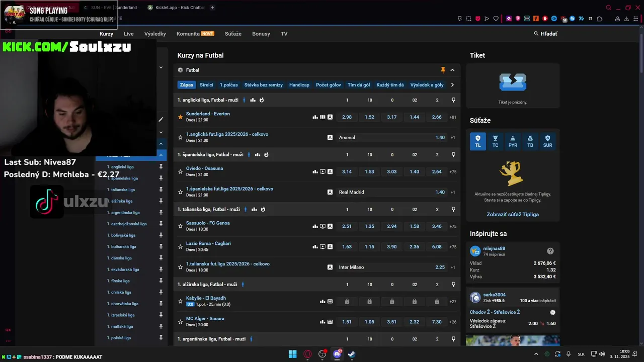644x362 pixels.
Task: Select the TC competition icon
Action: [x=496, y=141]
